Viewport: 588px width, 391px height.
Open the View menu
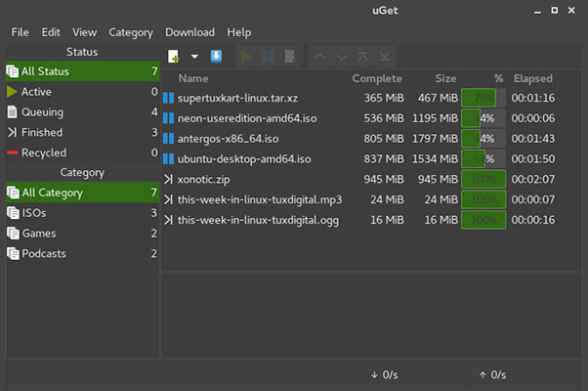click(x=84, y=32)
